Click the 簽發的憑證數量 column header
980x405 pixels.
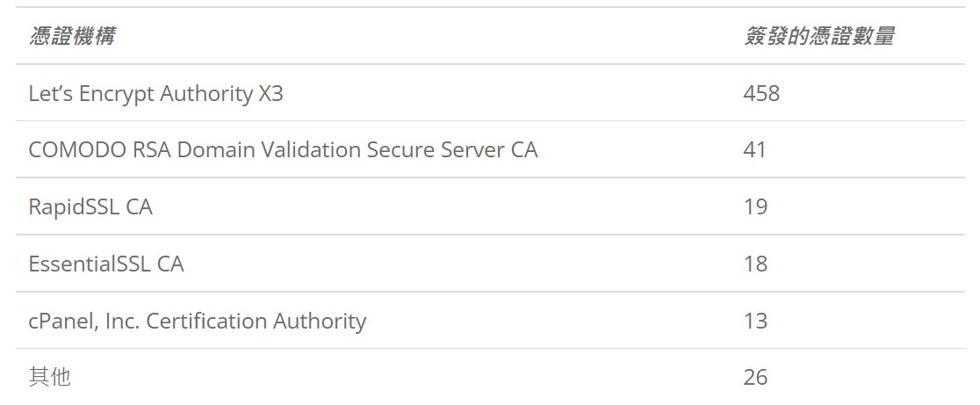click(818, 36)
